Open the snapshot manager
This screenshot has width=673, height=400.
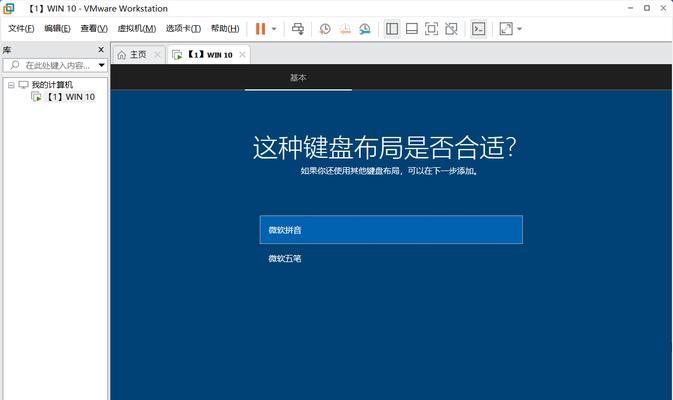365,29
